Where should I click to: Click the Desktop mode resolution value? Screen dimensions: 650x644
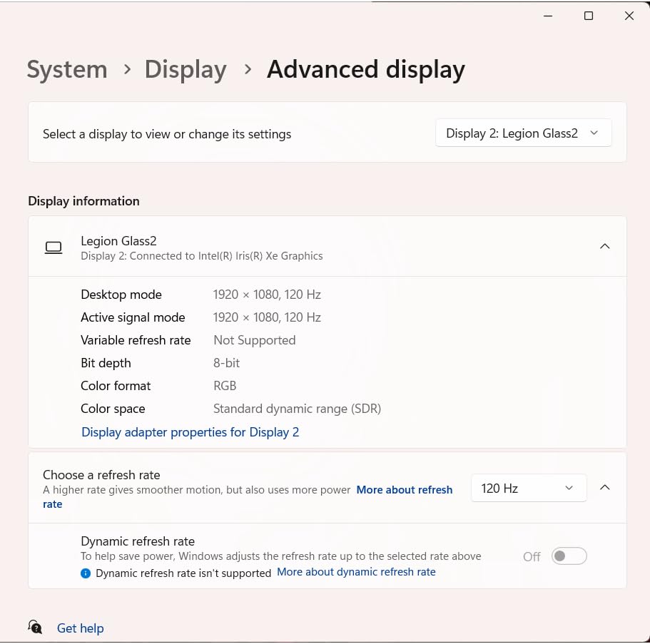click(267, 295)
